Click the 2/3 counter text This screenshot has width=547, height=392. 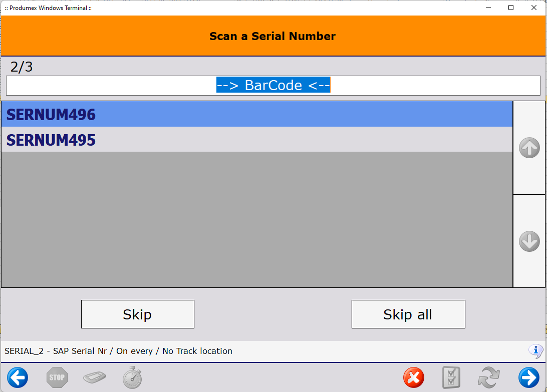click(x=22, y=67)
